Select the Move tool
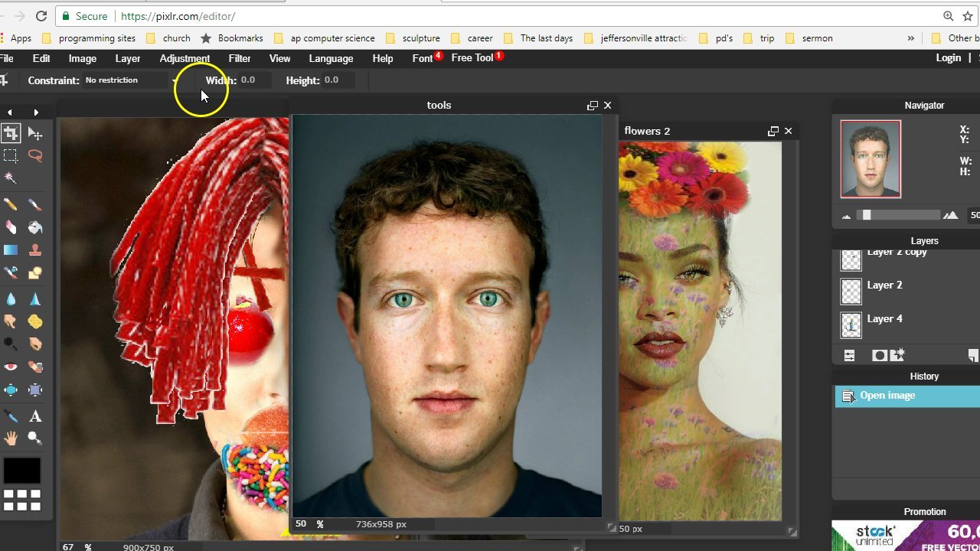This screenshot has height=551, width=980. click(x=35, y=134)
